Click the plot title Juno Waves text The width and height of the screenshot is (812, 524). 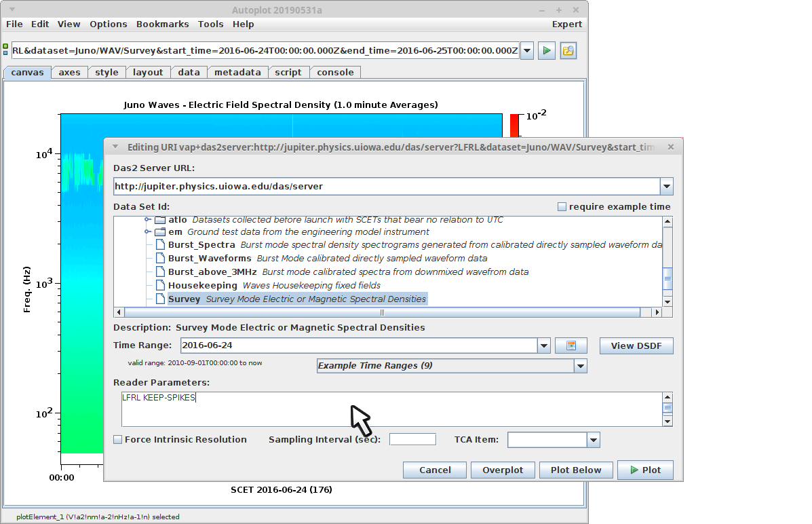(281, 105)
